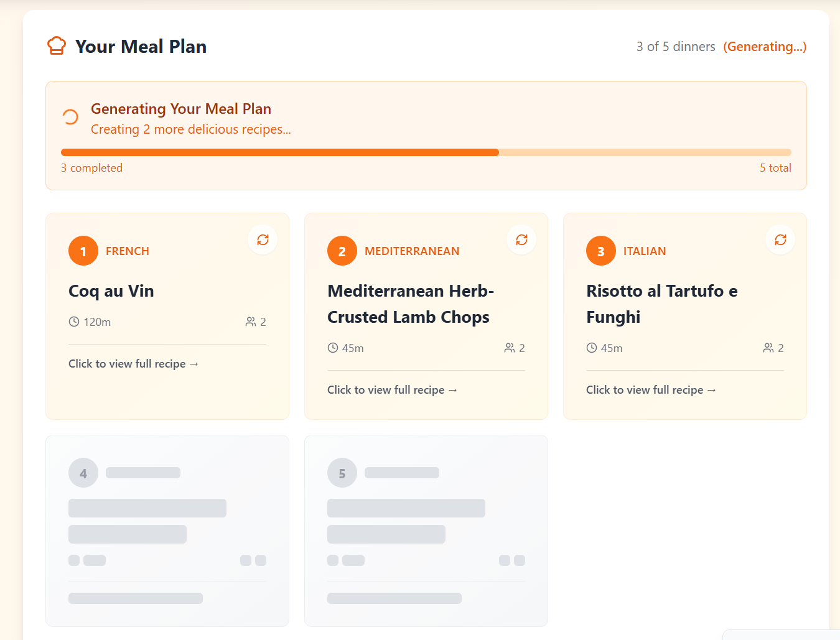This screenshot has height=640, width=840.
Task: Click the number 2 badge on Mediterranean card
Action: (x=342, y=251)
